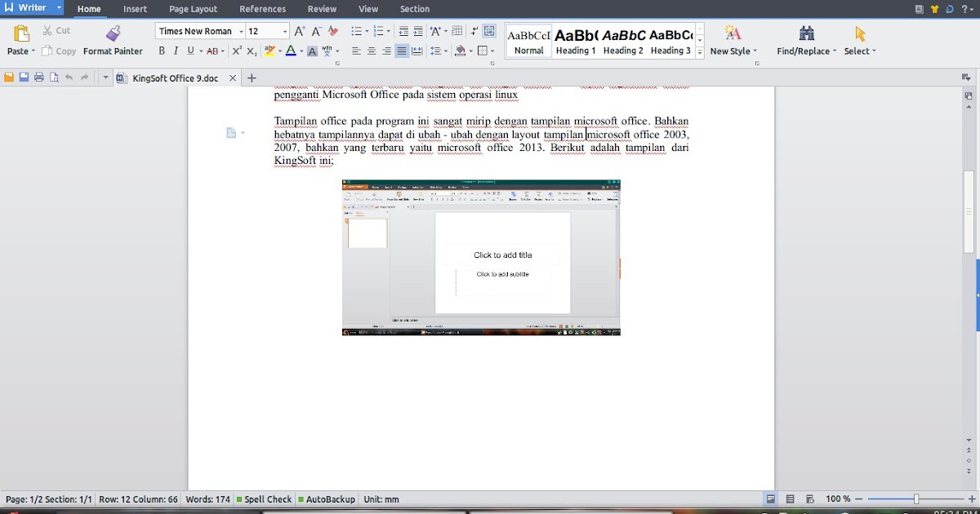Expand the styles gallery

[700, 52]
